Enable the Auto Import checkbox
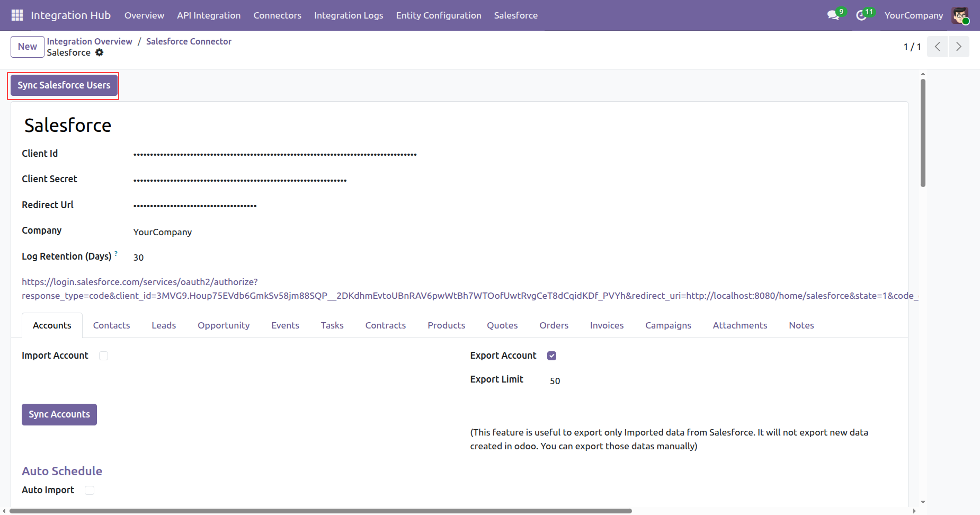The image size is (980, 515). pyautogui.click(x=90, y=490)
